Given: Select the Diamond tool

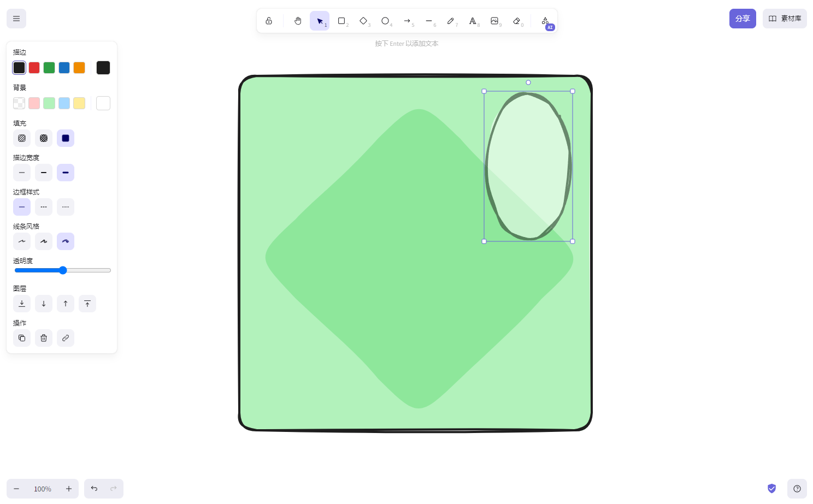Looking at the screenshot, I should coord(363,21).
